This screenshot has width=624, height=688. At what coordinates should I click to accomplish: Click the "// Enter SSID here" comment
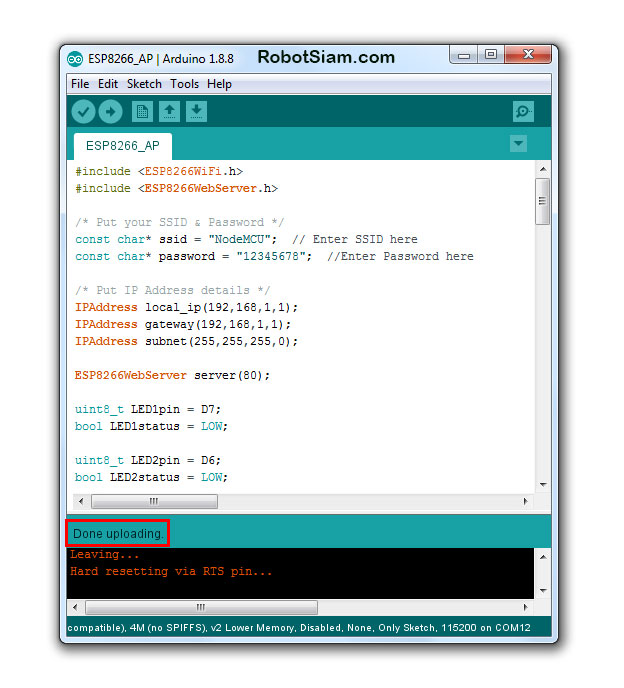(x=355, y=239)
